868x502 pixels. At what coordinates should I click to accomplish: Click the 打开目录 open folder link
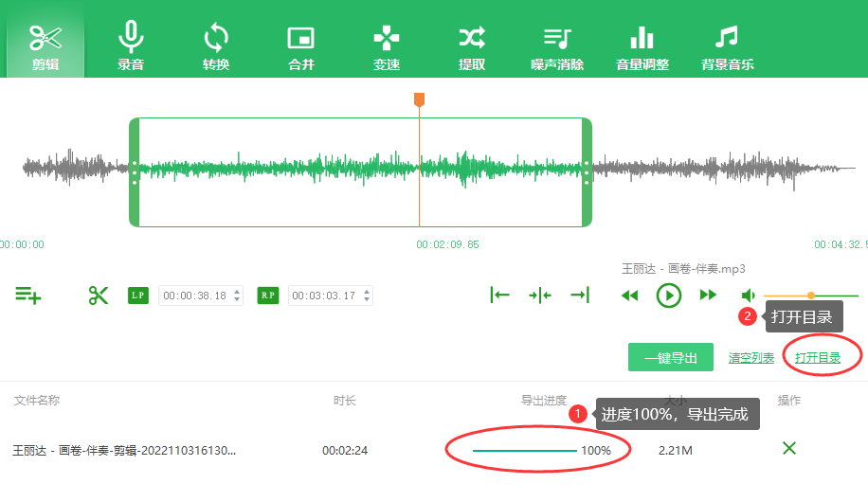(818, 358)
